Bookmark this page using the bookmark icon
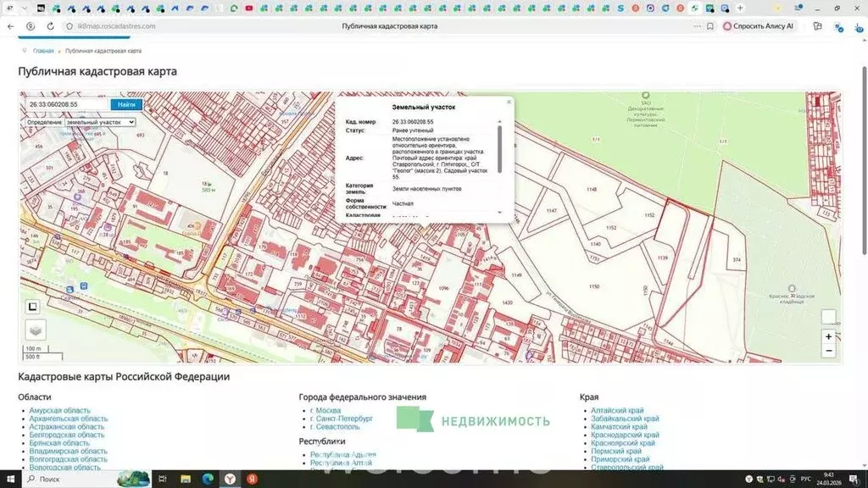The image size is (868, 488). coord(711,26)
